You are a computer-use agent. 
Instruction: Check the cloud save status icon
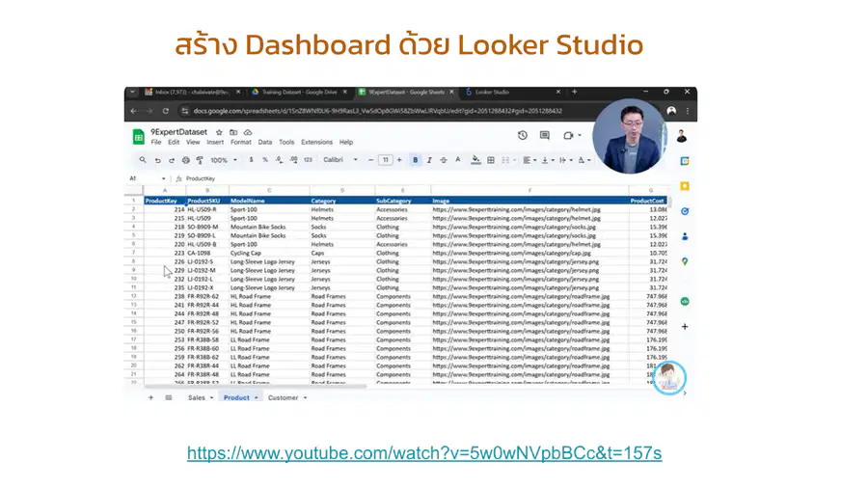248,132
